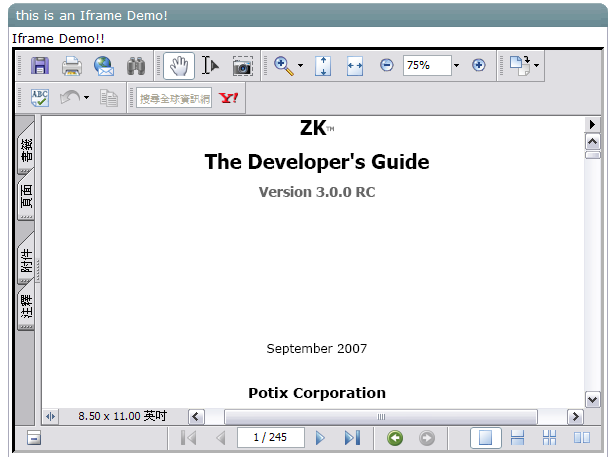Click the hide toolbars icon at bottom left
The image size is (612, 457).
[x=34, y=438]
